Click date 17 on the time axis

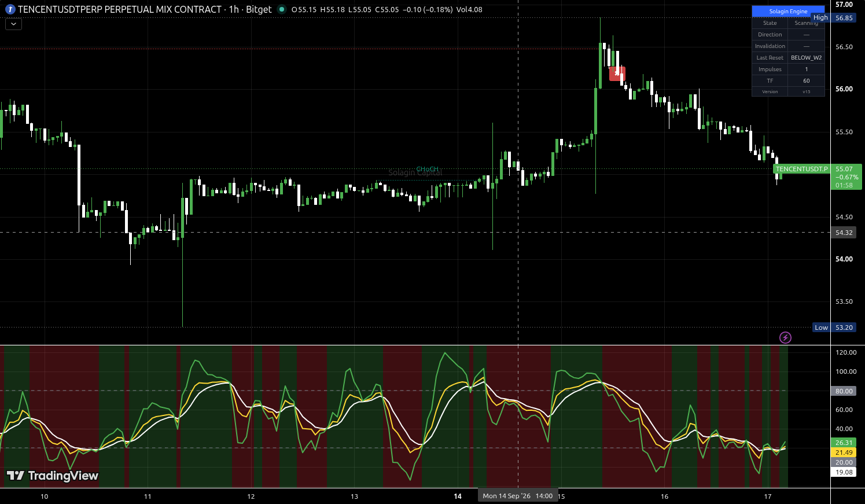coord(768,496)
